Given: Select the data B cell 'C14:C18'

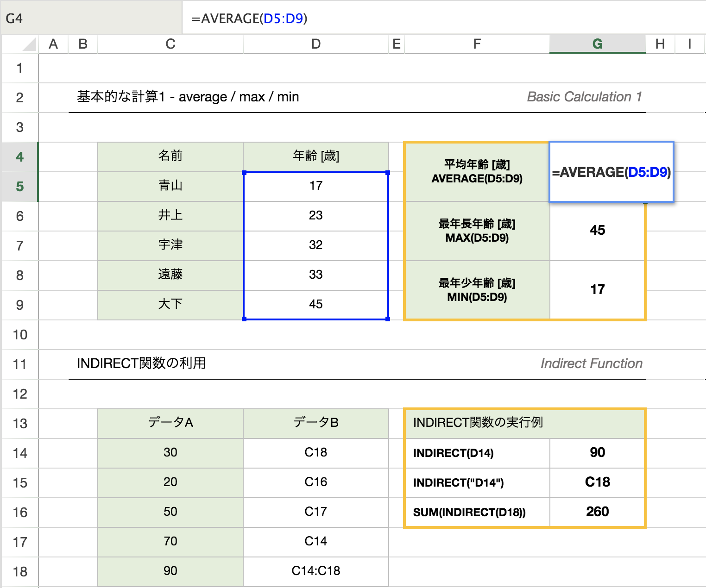Looking at the screenshot, I should pyautogui.click(x=316, y=572).
